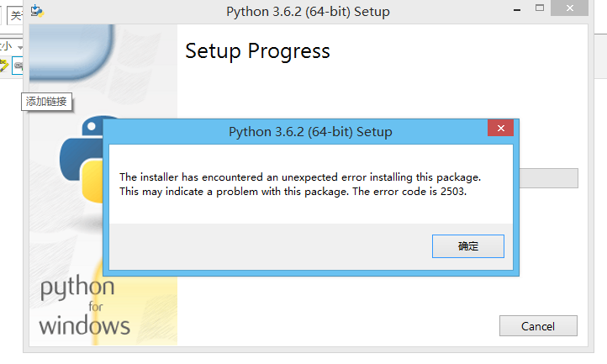
Task: Open the font size dropdown arrow
Action: tap(18, 46)
